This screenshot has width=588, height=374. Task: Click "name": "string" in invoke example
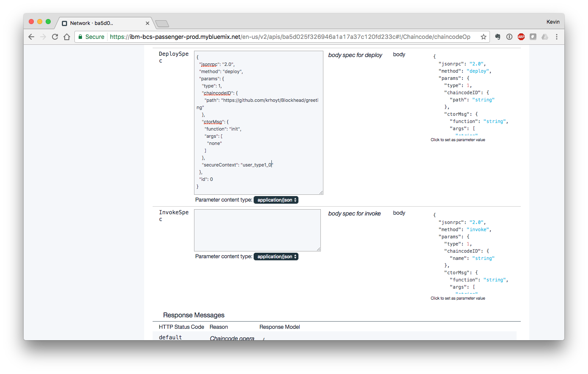pyautogui.click(x=472, y=258)
